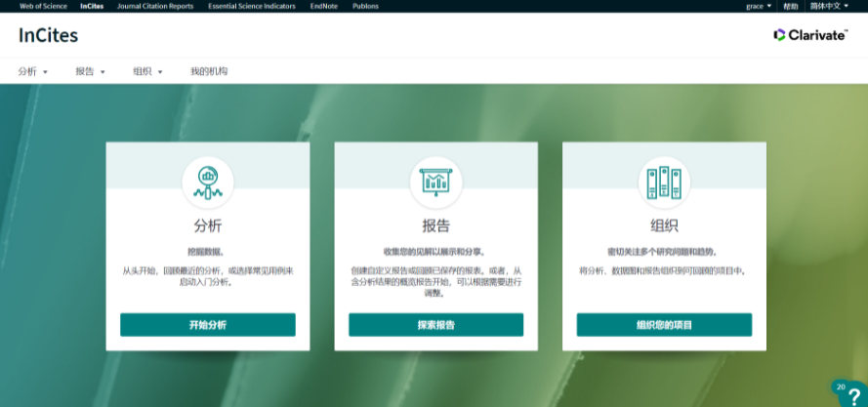Click the 组织您的项目 button
The image size is (868, 407).
tap(664, 325)
